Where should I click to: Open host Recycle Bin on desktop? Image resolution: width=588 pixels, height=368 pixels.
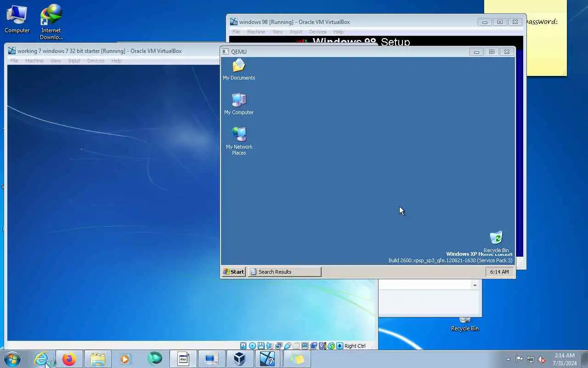click(464, 324)
